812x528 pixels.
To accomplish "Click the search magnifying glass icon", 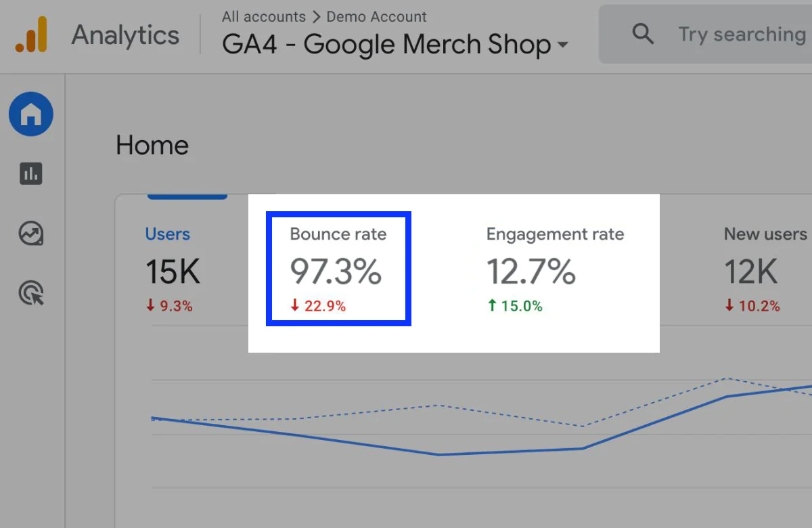I will point(643,34).
